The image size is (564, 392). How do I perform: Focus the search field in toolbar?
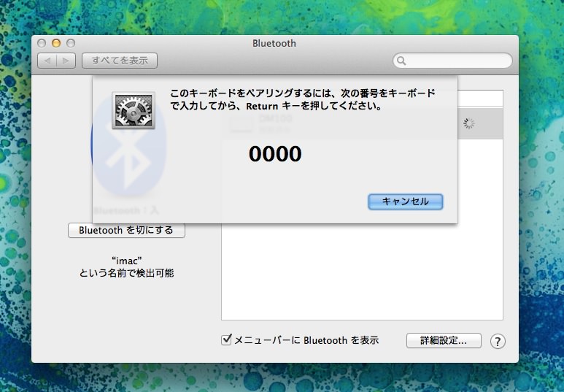click(x=452, y=61)
